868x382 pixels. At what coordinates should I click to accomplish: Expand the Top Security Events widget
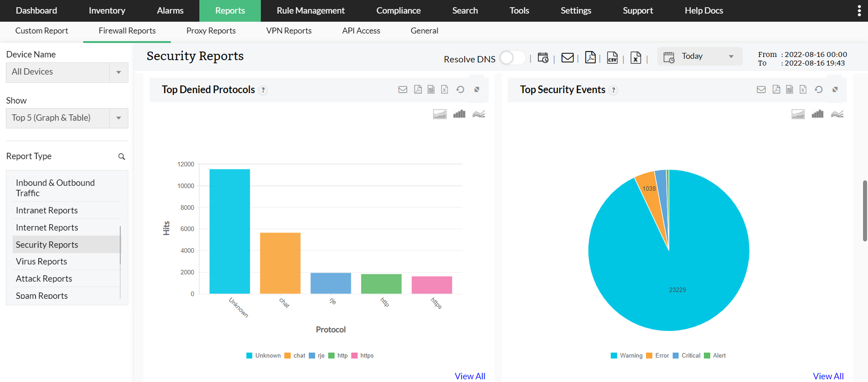tap(835, 90)
